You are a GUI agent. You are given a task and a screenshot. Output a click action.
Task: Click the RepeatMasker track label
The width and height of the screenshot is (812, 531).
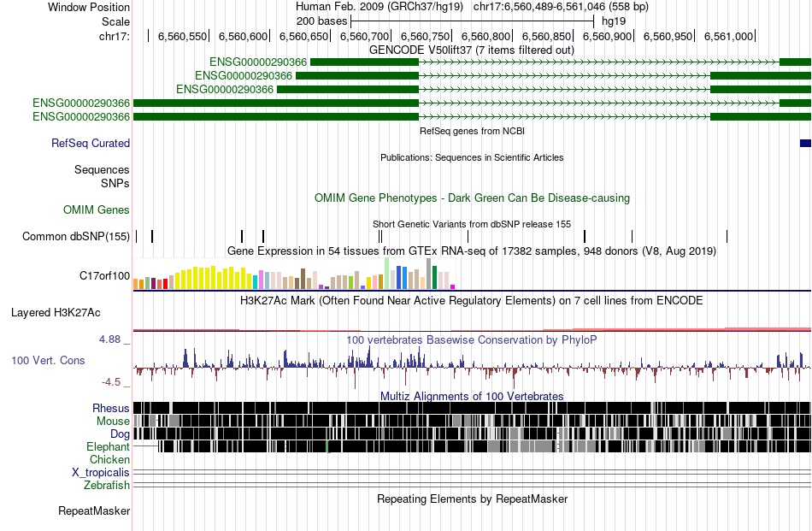click(94, 510)
